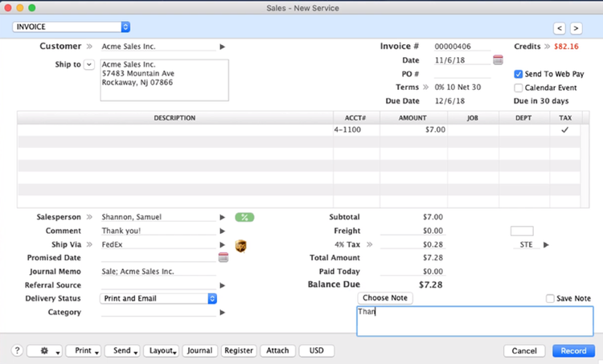This screenshot has width=603, height=364.
Task: Click the Journal Memo field
Action: click(x=158, y=272)
